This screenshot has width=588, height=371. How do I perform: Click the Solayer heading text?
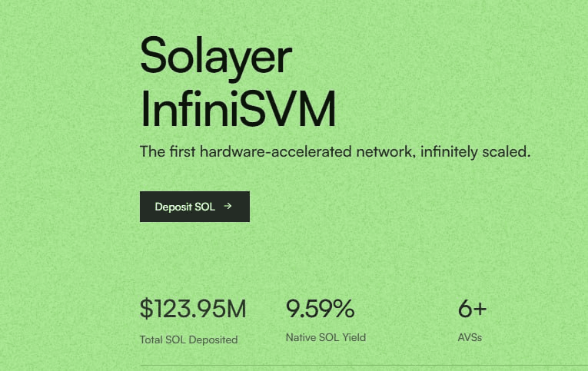point(216,56)
